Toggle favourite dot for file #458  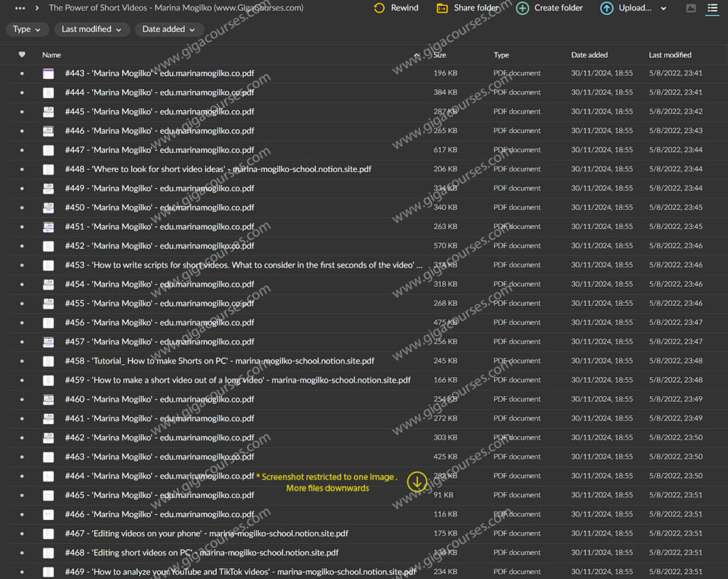pos(22,361)
